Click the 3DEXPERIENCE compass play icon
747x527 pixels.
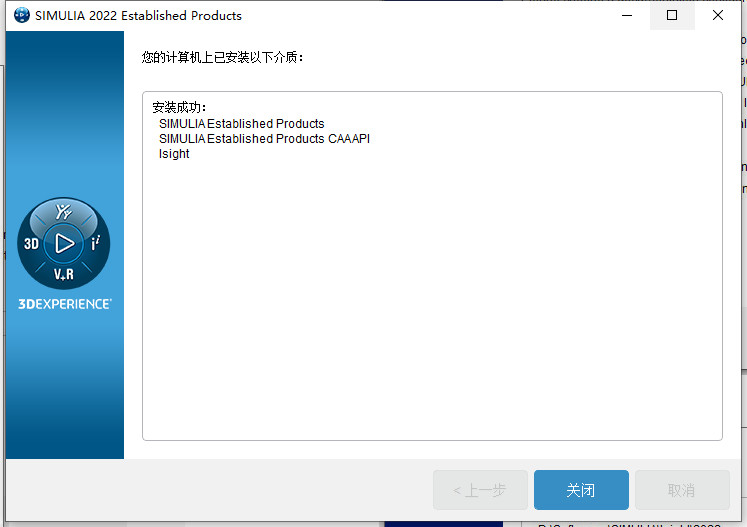64,243
